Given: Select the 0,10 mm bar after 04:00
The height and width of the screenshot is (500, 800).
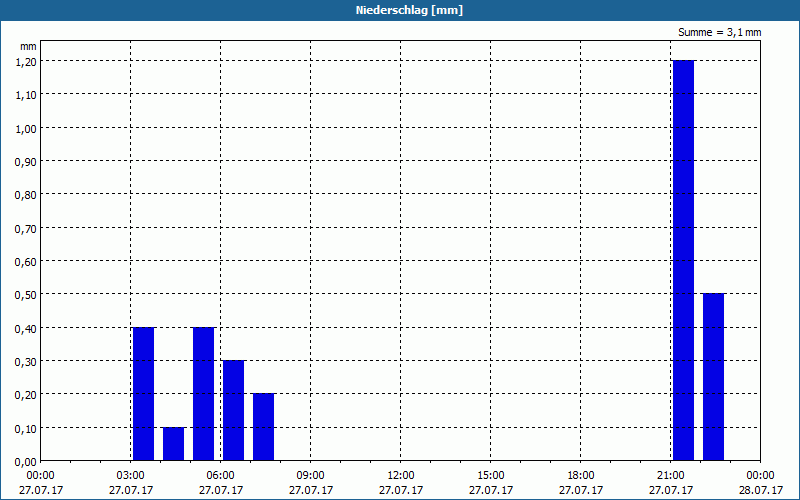Looking at the screenshot, I should (173, 444).
